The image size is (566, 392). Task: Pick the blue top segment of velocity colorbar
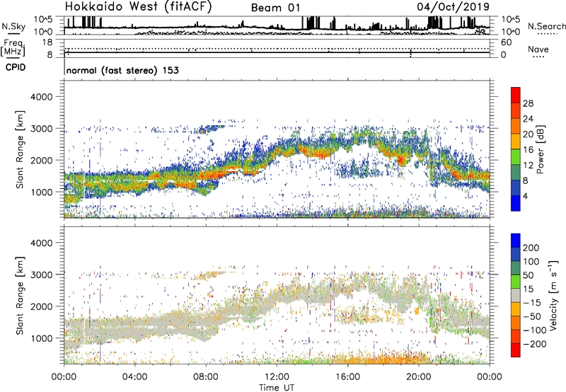pyautogui.click(x=516, y=241)
